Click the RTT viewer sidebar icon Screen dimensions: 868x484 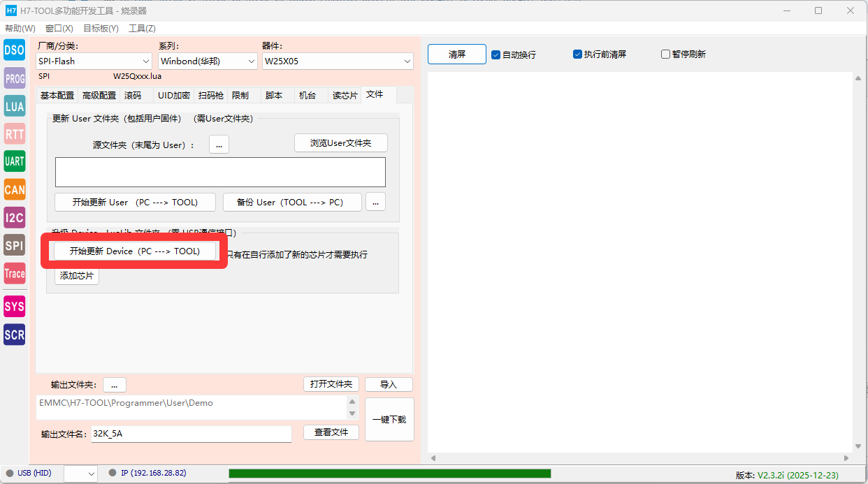(14, 134)
